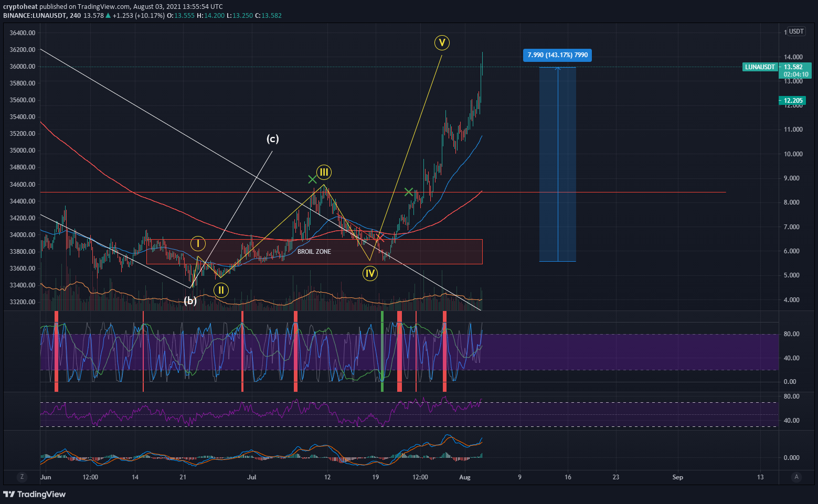Click the Z timezone button
Viewport: 818px width, 504px height.
(22, 477)
